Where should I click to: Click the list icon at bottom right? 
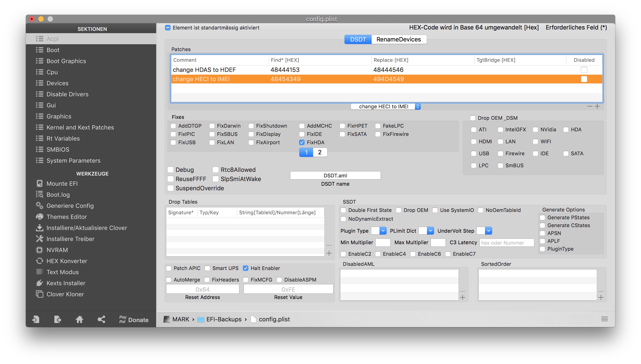pos(604,319)
